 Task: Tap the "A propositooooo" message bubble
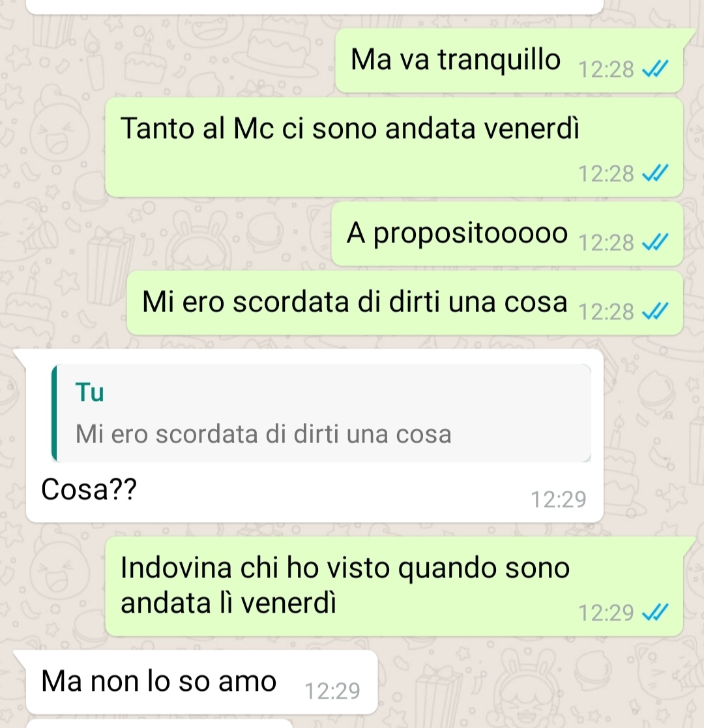click(507, 233)
